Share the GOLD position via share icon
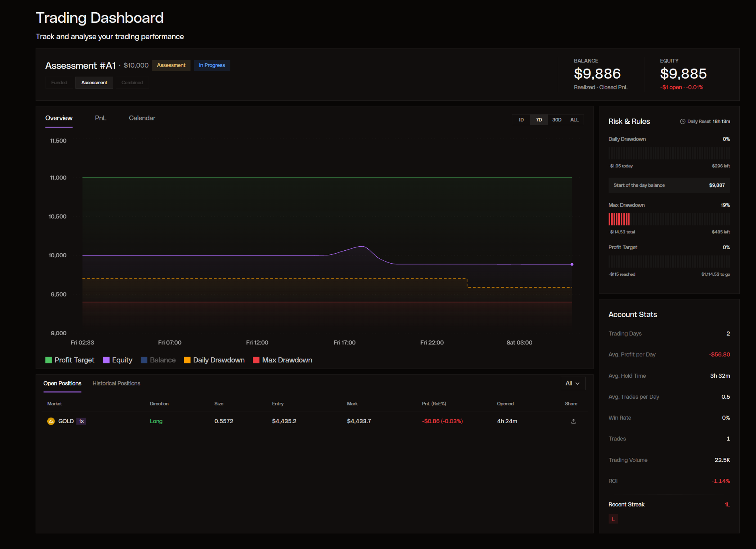The height and width of the screenshot is (549, 756). pyautogui.click(x=573, y=421)
